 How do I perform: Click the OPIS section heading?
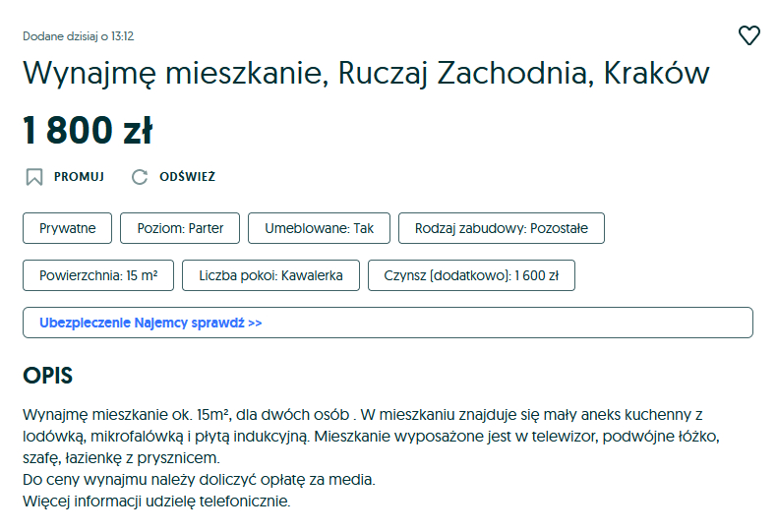pyautogui.click(x=48, y=376)
